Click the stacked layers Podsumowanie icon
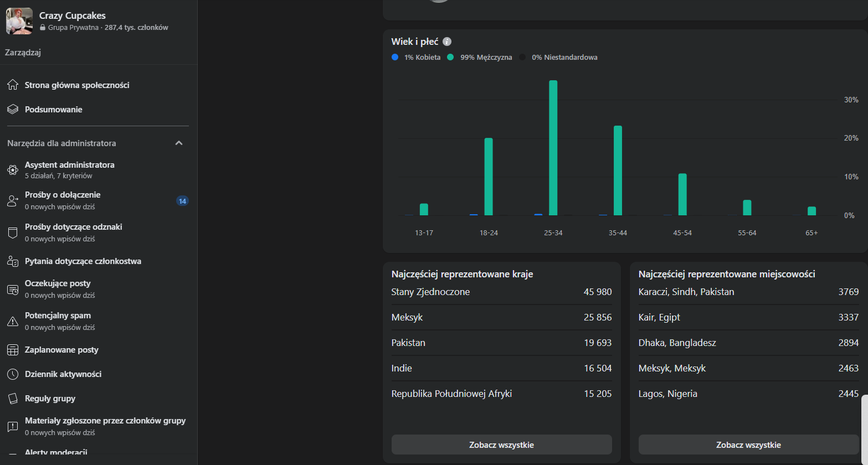Viewport: 868px width, 465px height. 13,110
